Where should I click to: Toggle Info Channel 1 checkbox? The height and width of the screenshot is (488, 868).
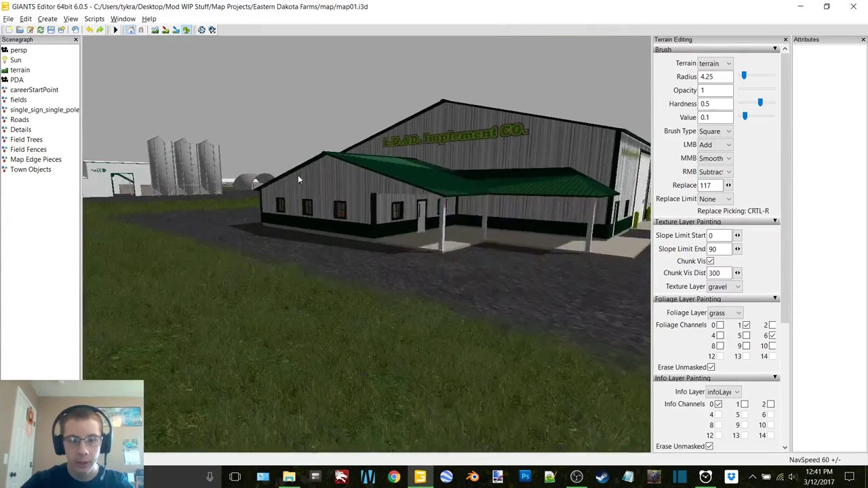[x=745, y=405]
